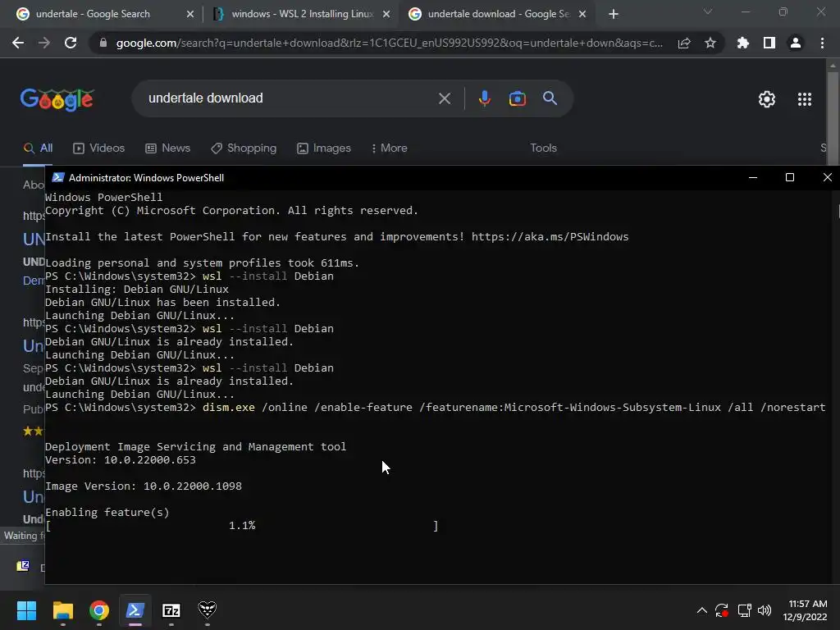Screen dimensions: 840x630
Task: Show hidden system tray icons
Action: click(x=701, y=610)
